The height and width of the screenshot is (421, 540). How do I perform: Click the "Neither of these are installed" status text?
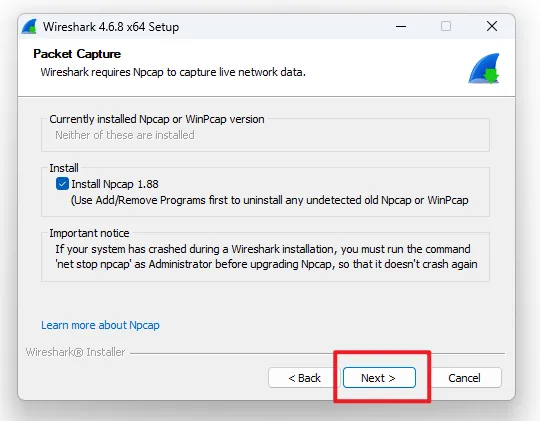[x=125, y=135]
